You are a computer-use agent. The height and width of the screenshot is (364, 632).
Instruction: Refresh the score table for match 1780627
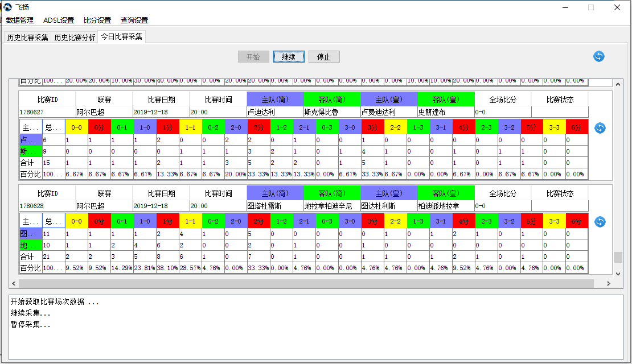pyautogui.click(x=600, y=128)
